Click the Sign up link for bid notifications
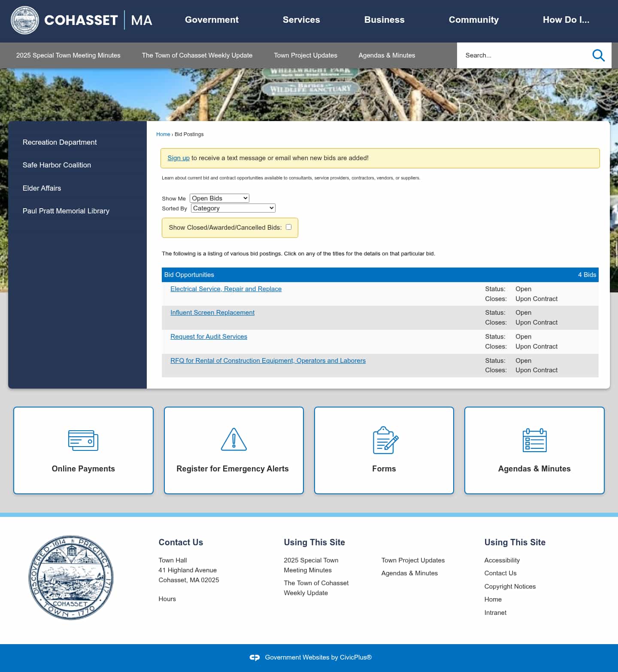 [178, 158]
